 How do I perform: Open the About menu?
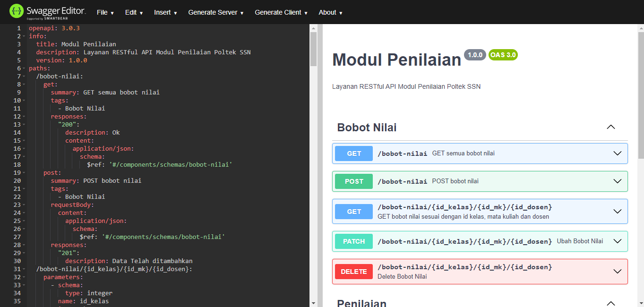[x=330, y=13]
